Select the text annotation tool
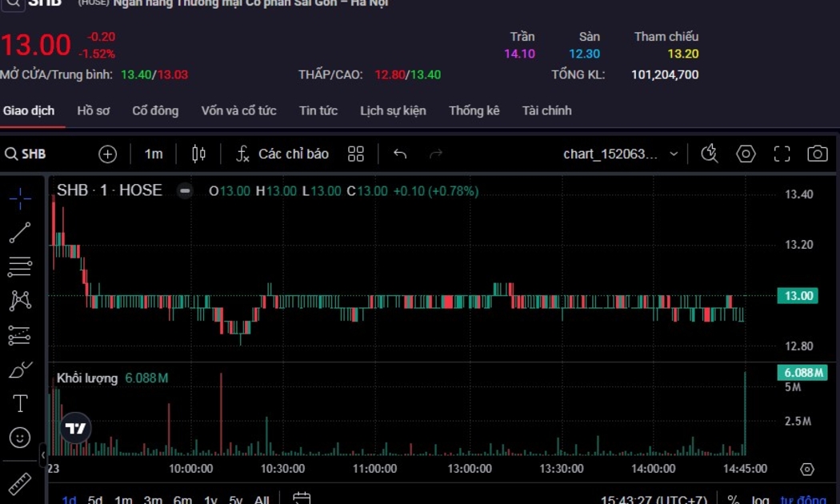840x504 pixels. coord(20,404)
